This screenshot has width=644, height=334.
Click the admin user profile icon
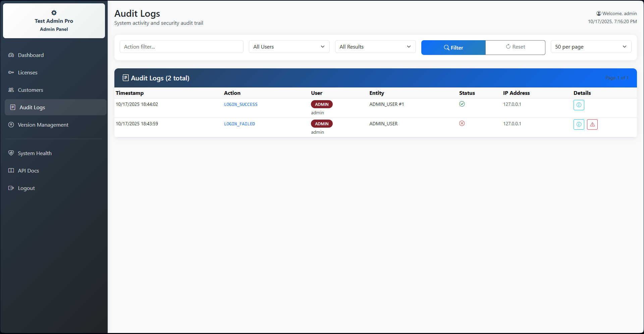(x=598, y=14)
